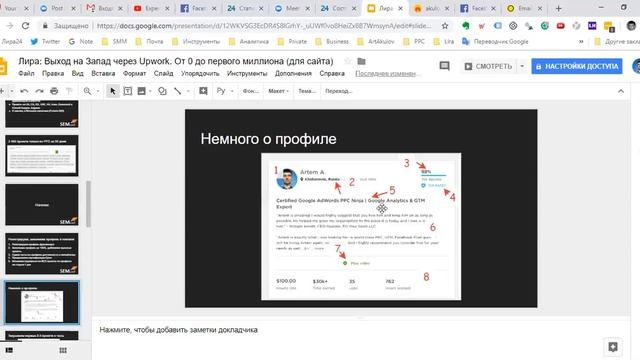Open the Вставка menu

coord(103,73)
